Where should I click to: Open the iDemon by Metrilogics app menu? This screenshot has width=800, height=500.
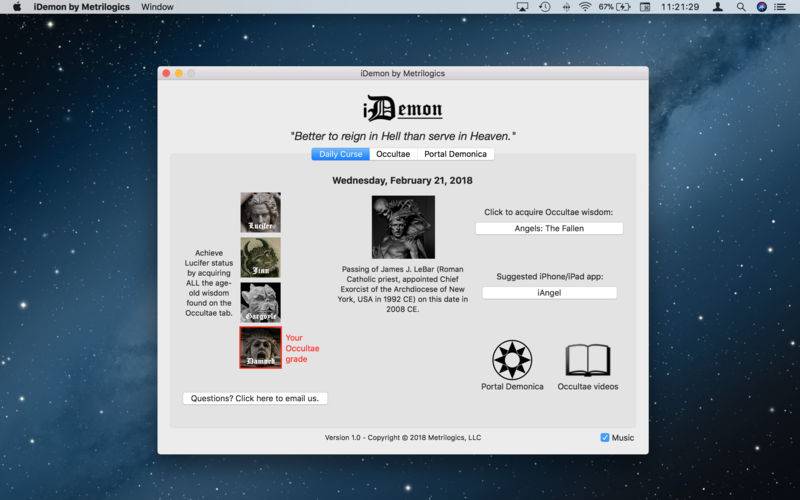[82, 7]
